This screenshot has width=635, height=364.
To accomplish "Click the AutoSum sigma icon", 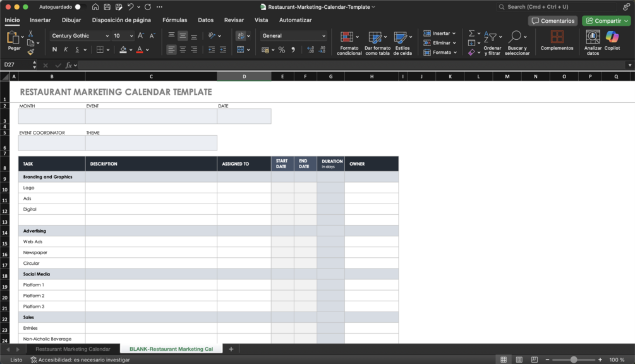I will (471, 33).
